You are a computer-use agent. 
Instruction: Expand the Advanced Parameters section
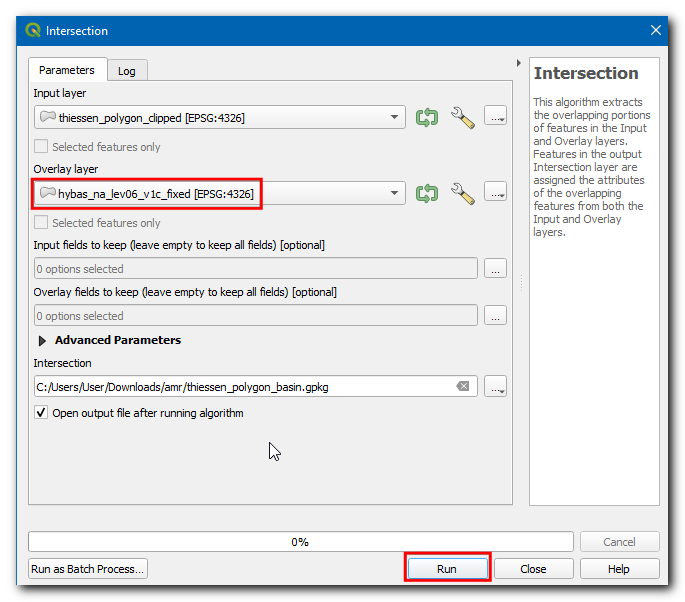tap(42, 340)
